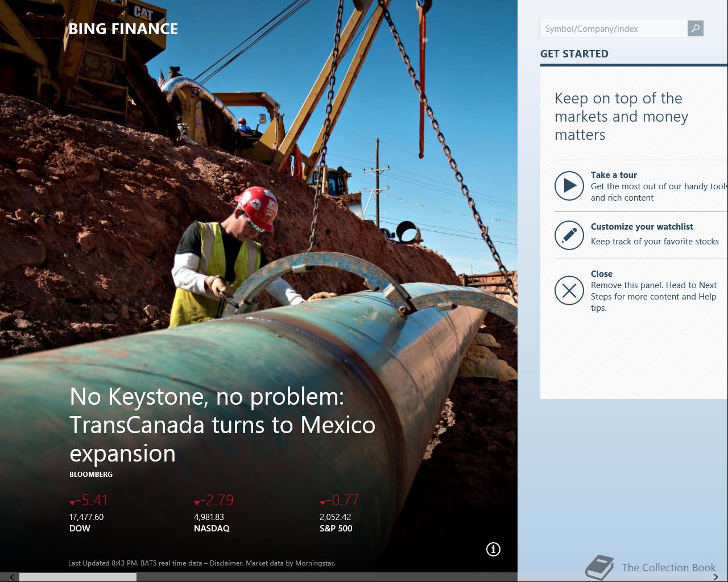Click the horizontal scrollbar thumb
This screenshot has height=582, width=728.
[78, 577]
